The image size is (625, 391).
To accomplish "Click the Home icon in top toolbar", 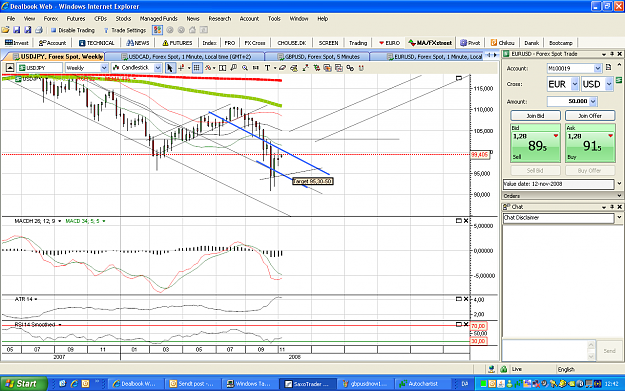I will [x=193, y=30].
